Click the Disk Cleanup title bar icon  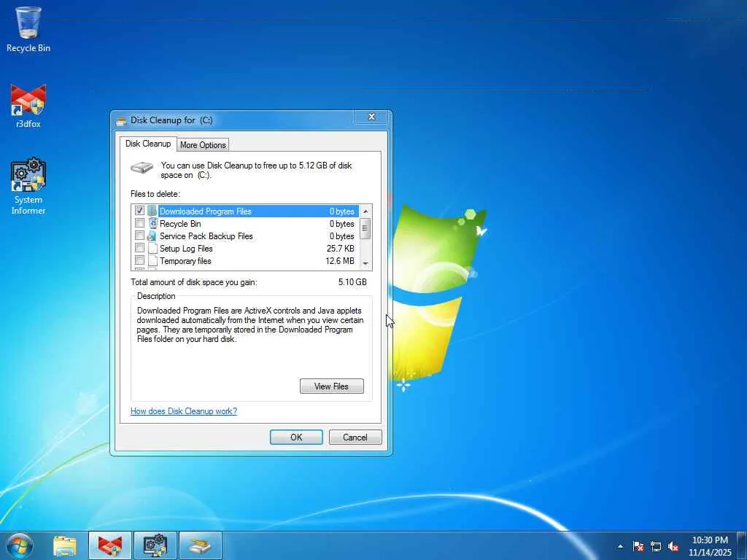pyautogui.click(x=122, y=120)
